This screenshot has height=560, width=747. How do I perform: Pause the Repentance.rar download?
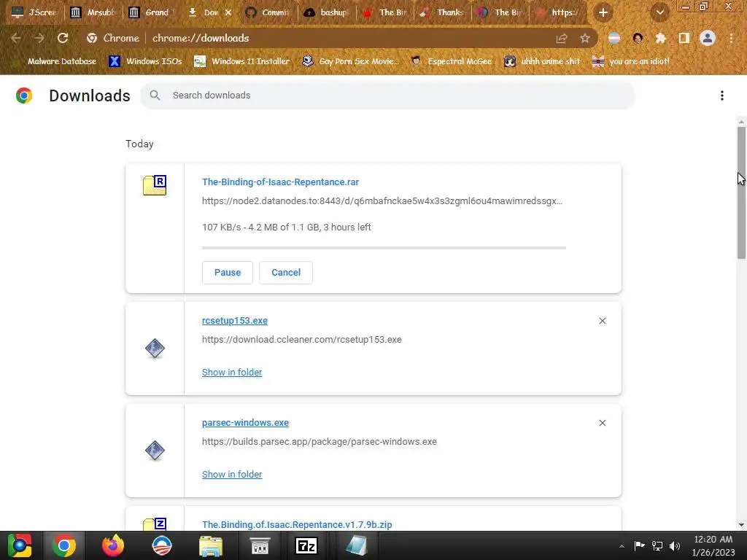pyautogui.click(x=228, y=273)
